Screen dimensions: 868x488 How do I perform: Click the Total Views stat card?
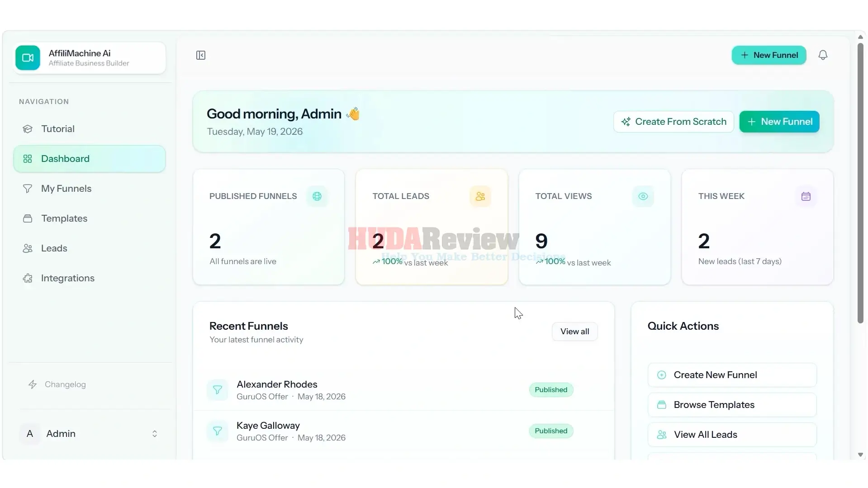click(x=594, y=227)
